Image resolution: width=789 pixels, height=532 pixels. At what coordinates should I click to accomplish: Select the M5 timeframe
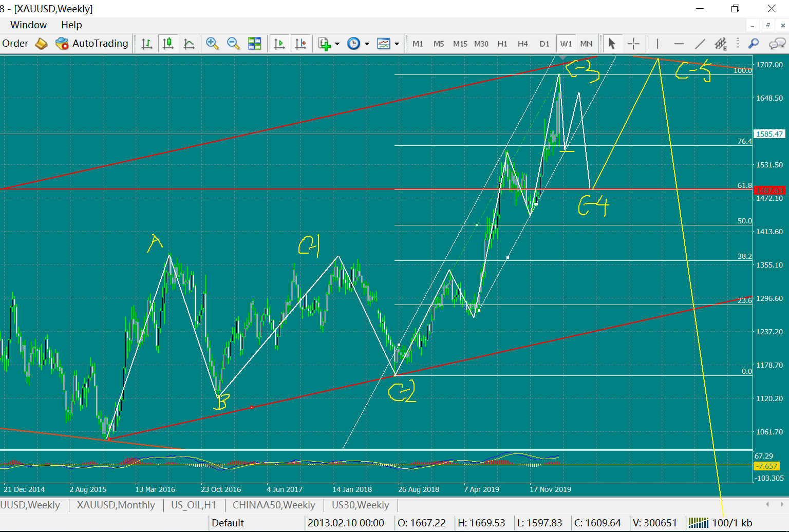pos(439,44)
